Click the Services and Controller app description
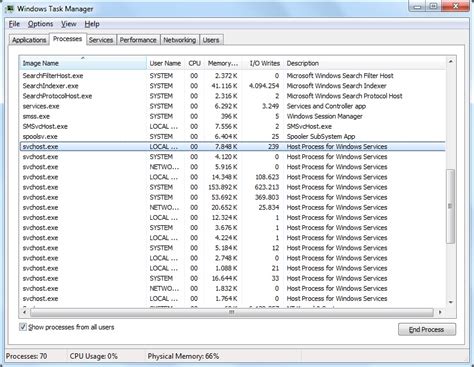Viewport: 474px width, 367px height. pyautogui.click(x=326, y=106)
